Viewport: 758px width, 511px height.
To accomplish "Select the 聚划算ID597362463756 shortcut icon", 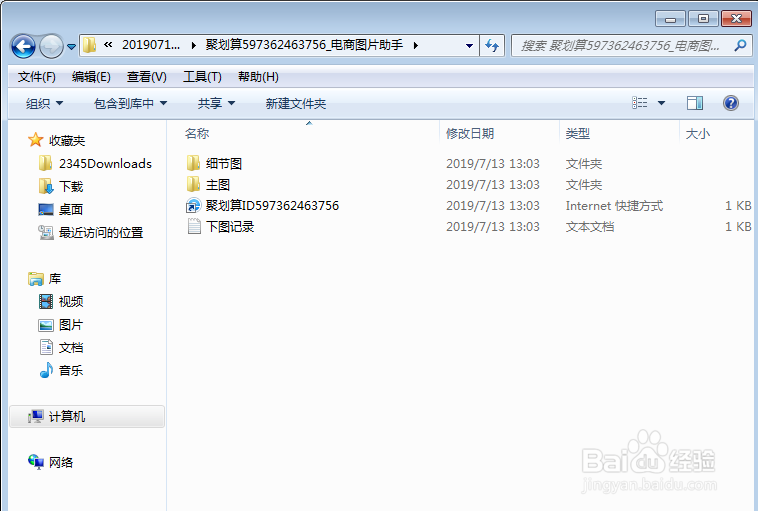I will click(x=193, y=205).
